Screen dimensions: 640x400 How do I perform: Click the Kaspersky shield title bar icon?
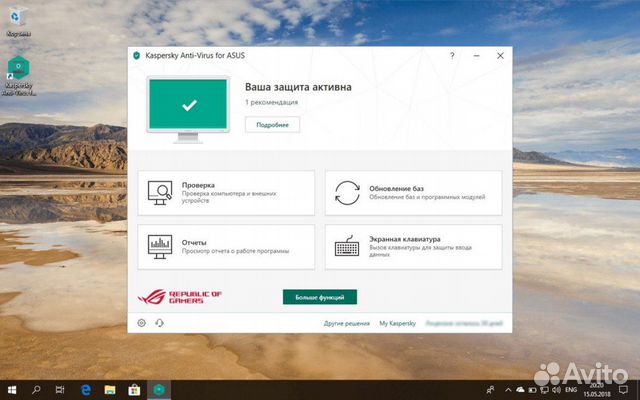pyautogui.click(x=137, y=56)
